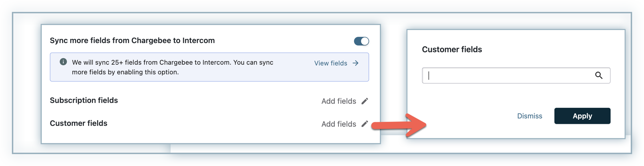Focus the Customer fields search box
The width and height of the screenshot is (644, 166).
(x=507, y=76)
